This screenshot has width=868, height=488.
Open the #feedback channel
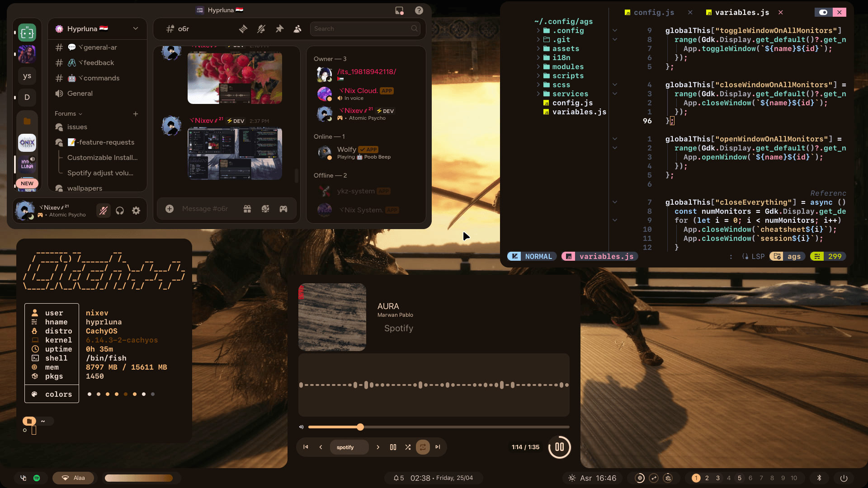click(99, 63)
